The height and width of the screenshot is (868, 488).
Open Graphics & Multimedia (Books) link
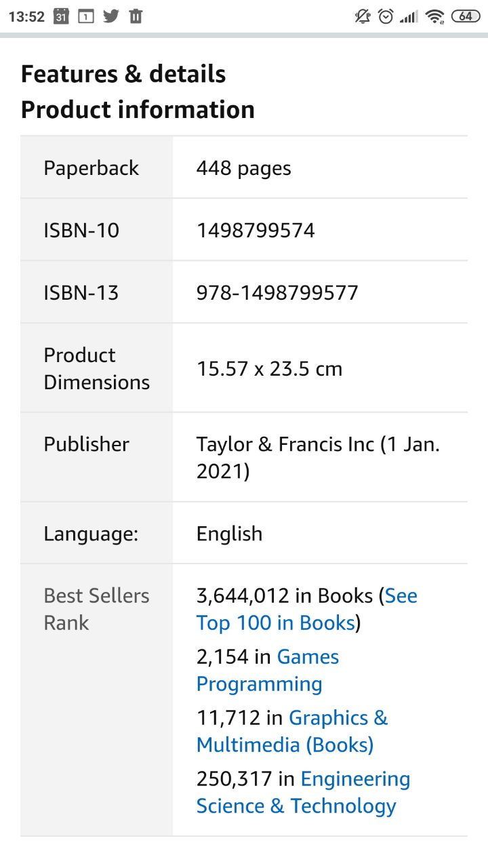tap(292, 731)
